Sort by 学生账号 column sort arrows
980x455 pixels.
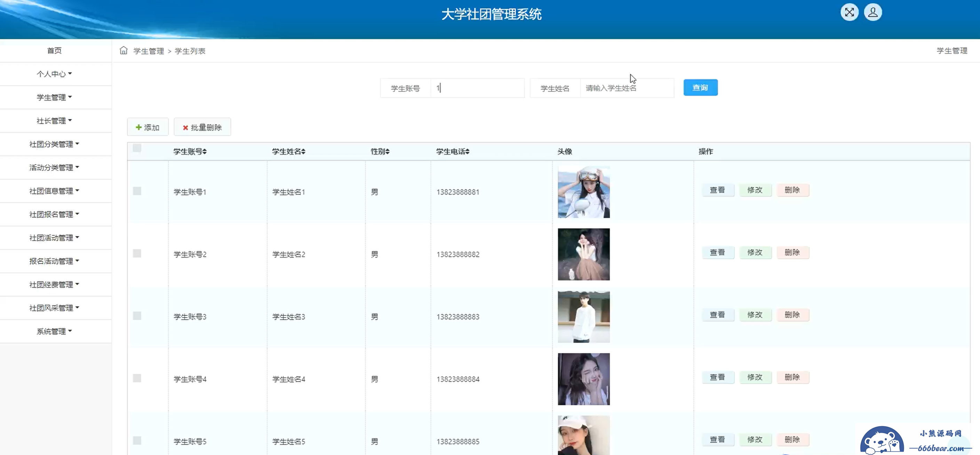(x=205, y=151)
